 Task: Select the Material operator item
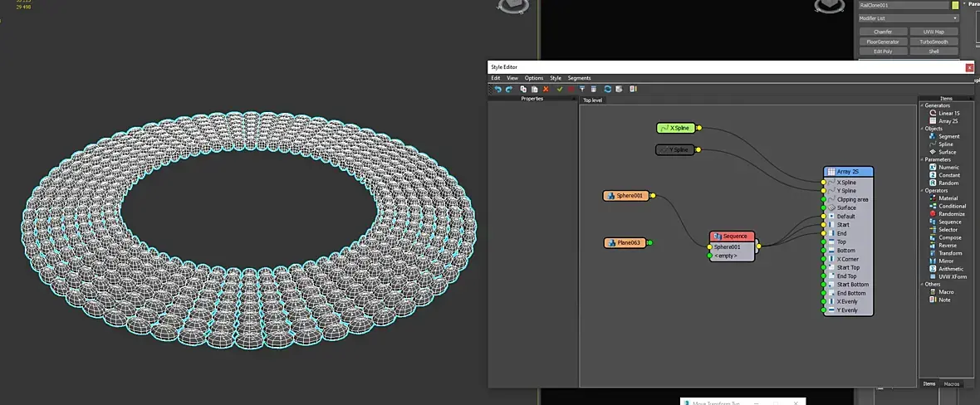[943, 198]
